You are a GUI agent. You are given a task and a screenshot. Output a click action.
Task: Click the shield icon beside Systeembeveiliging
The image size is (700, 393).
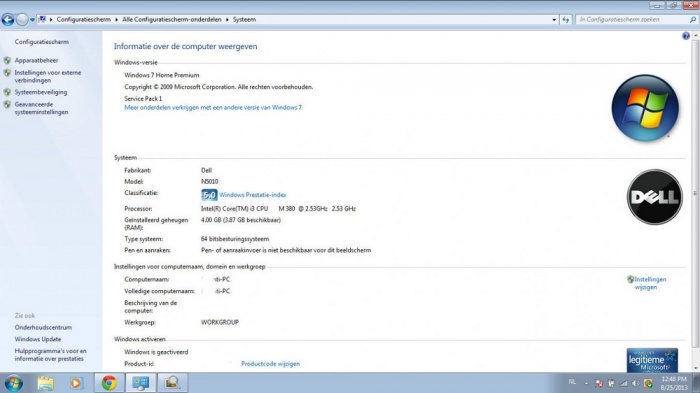pos(7,92)
